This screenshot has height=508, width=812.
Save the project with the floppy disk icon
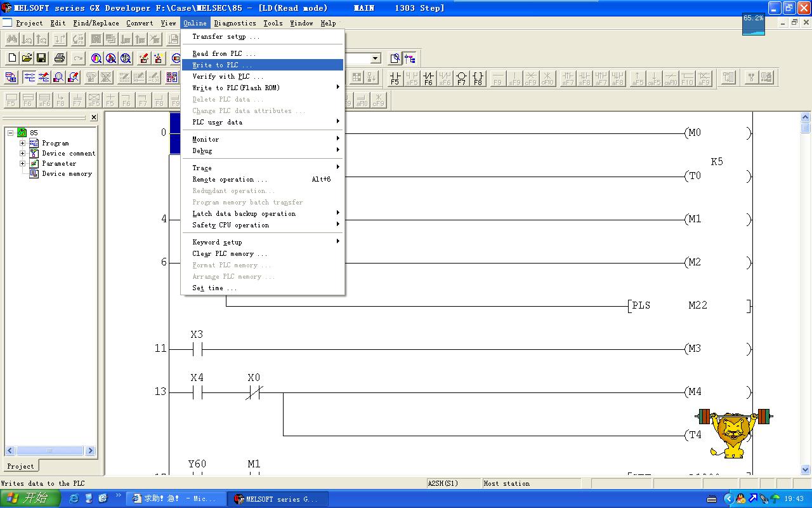coord(41,58)
